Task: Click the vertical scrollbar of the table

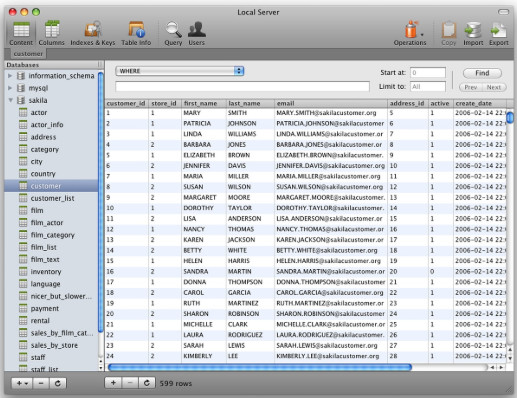Action: (x=510, y=118)
